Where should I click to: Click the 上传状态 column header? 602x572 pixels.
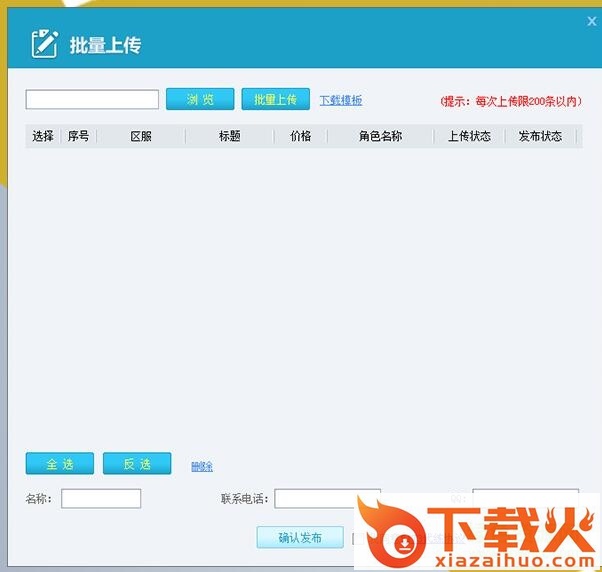point(469,136)
